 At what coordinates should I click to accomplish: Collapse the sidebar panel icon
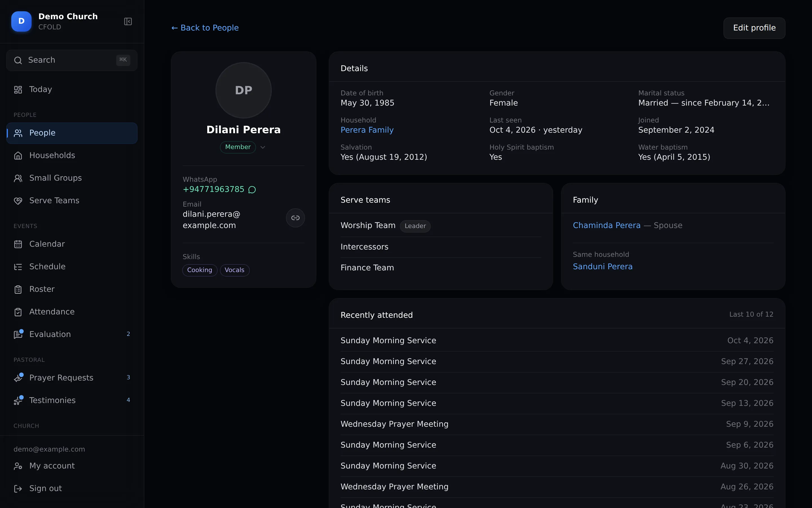(x=128, y=21)
